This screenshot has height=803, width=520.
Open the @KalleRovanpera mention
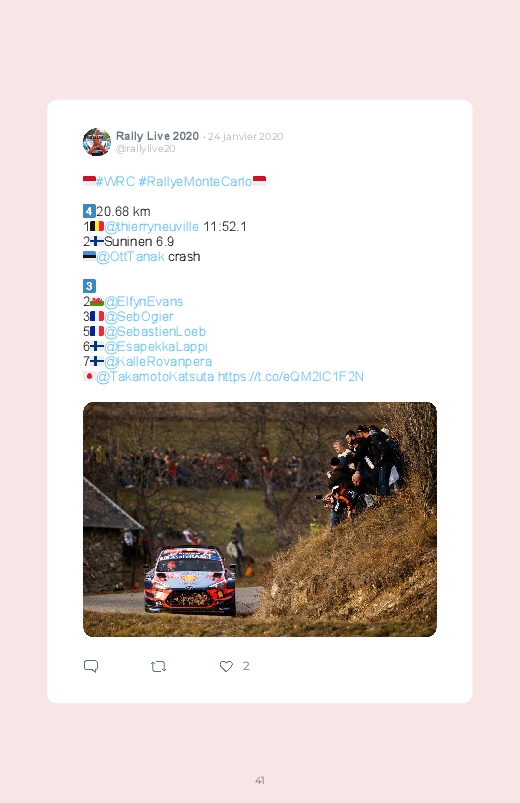tap(158, 362)
